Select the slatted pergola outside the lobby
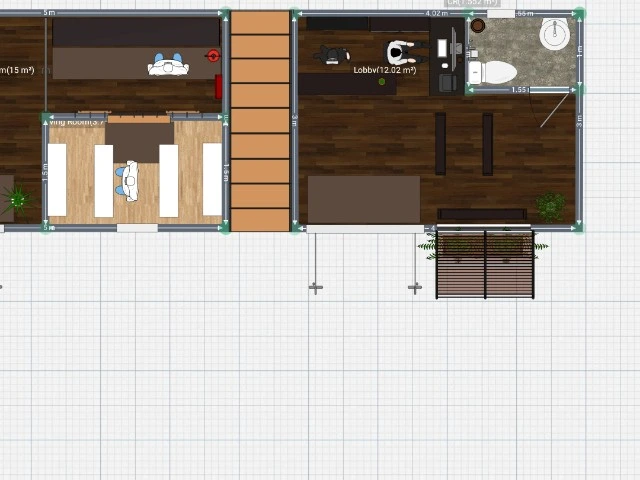Viewport: 640px width, 480px height. pos(485,265)
